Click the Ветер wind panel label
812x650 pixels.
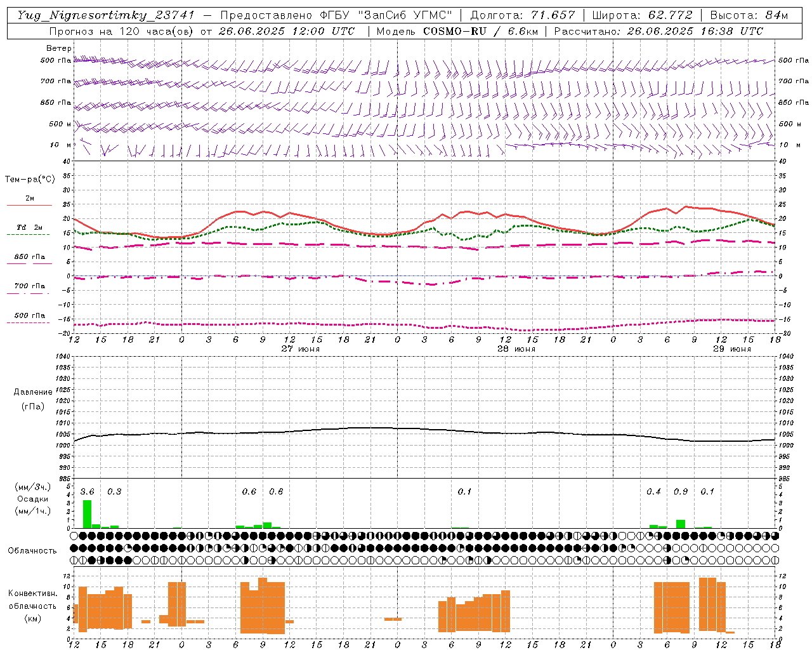point(59,48)
